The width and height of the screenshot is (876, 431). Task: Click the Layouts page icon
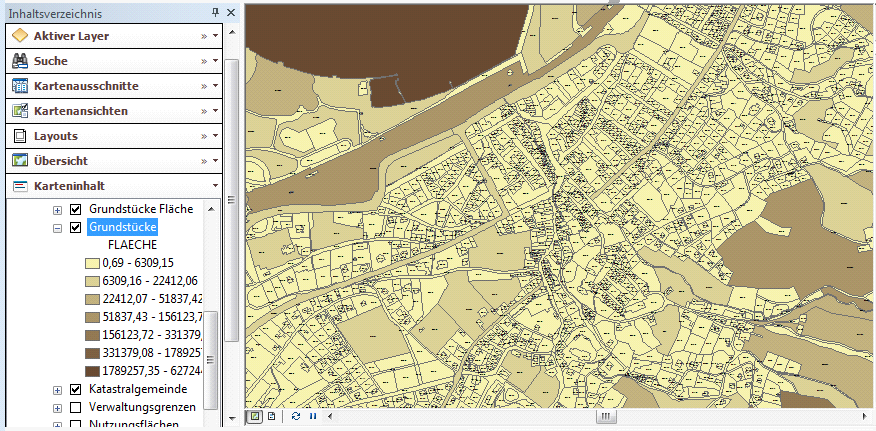pos(19,136)
